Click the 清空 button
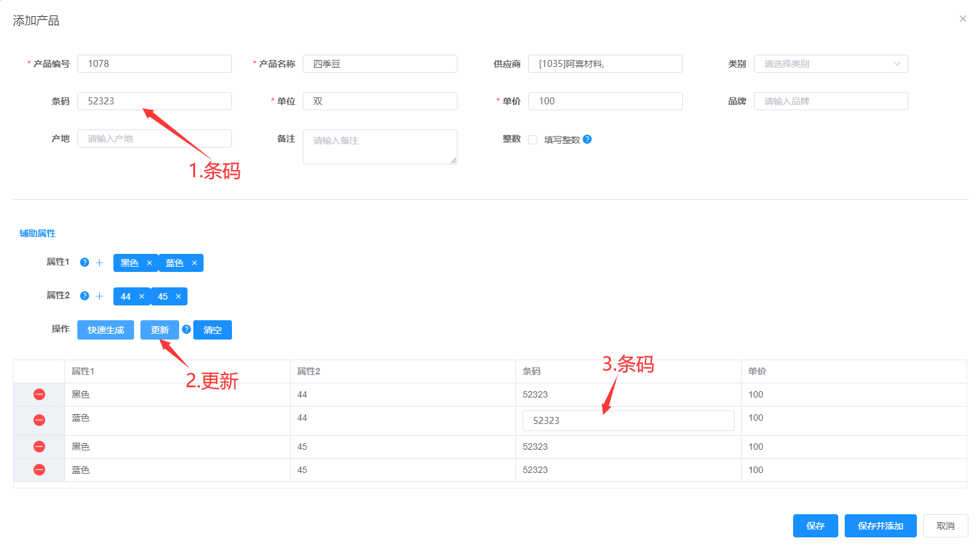Screen dimensions: 980x549 tap(213, 330)
